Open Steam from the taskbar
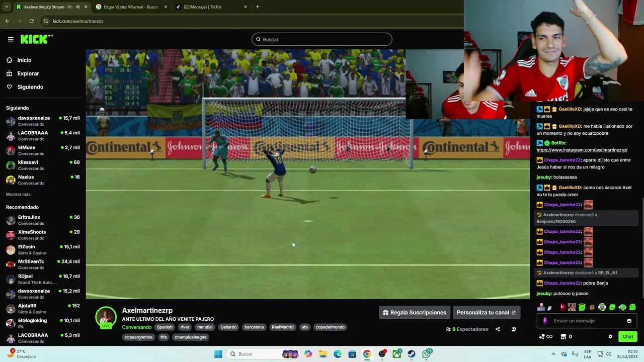The image size is (644, 362). tap(412, 354)
